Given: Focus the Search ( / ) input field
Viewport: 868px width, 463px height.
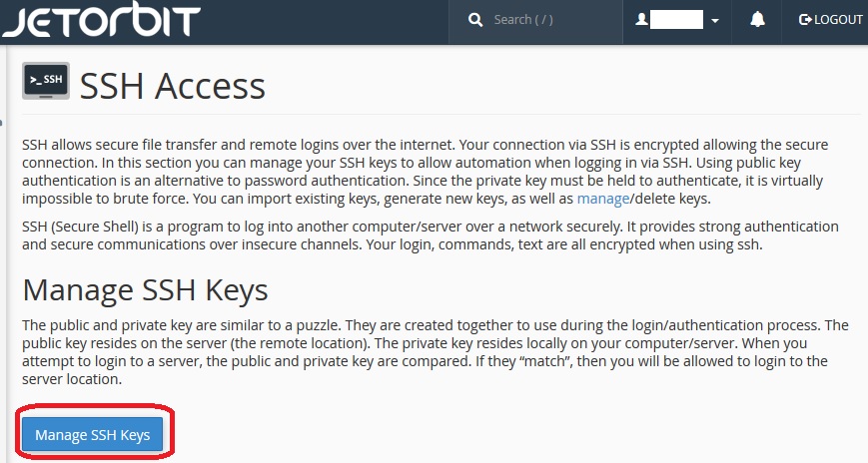Looking at the screenshot, I should click(535, 21).
